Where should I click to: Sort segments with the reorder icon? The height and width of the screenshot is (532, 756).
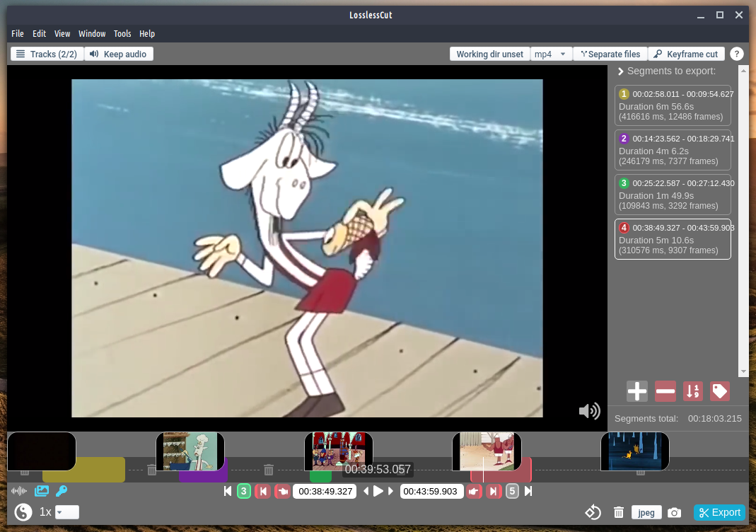click(x=693, y=391)
